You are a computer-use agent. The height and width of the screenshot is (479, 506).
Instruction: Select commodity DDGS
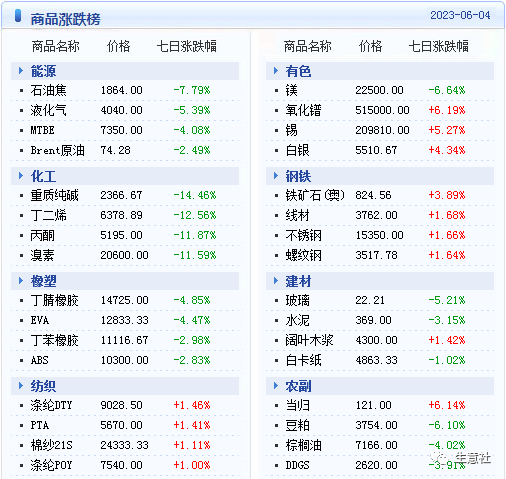[x=297, y=465]
